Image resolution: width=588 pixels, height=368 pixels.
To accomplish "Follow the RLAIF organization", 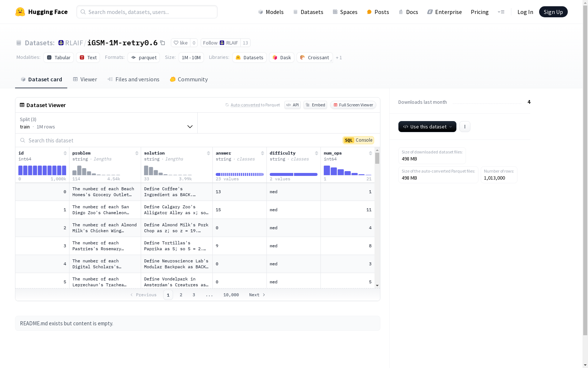I will coord(220,43).
